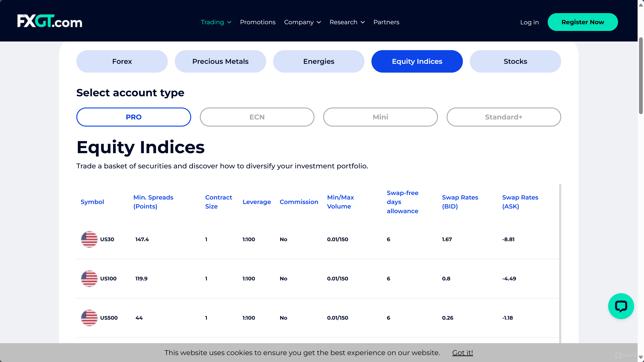Select the ECN account type
Image resolution: width=644 pixels, height=362 pixels.
click(257, 117)
